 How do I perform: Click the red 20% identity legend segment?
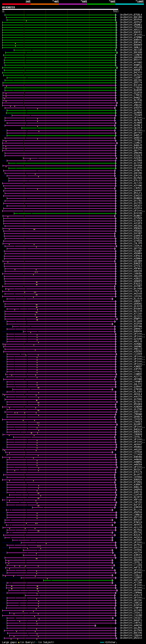tap(16, 4)
